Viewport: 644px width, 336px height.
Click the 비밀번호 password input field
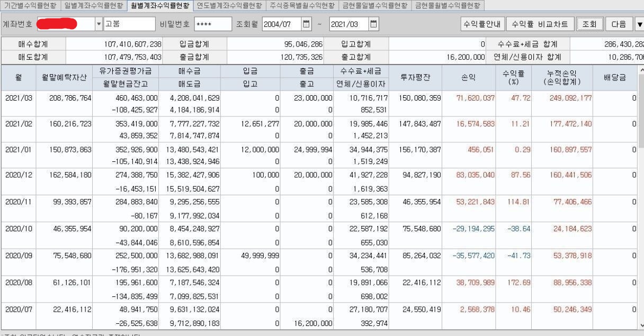[214, 24]
